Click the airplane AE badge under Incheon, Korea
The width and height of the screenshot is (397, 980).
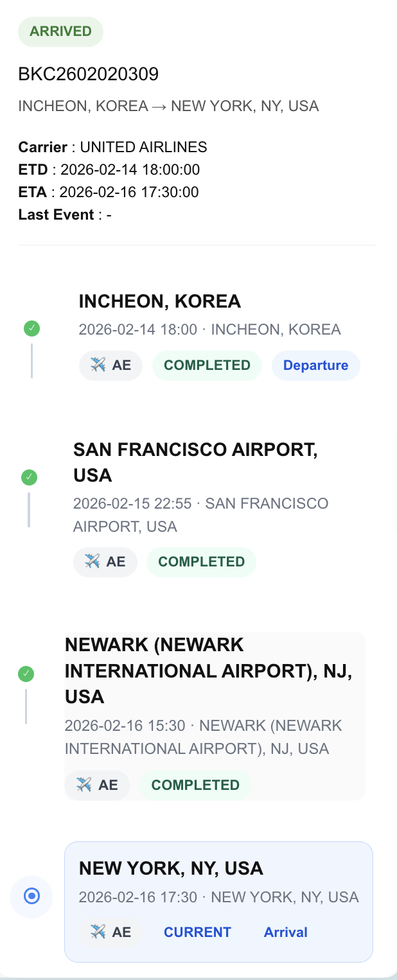click(110, 365)
